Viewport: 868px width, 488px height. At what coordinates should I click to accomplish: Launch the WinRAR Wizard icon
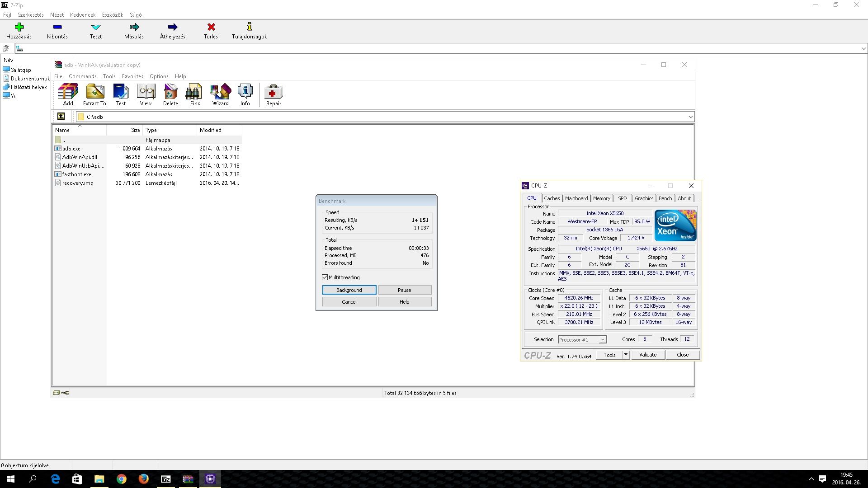pyautogui.click(x=220, y=92)
